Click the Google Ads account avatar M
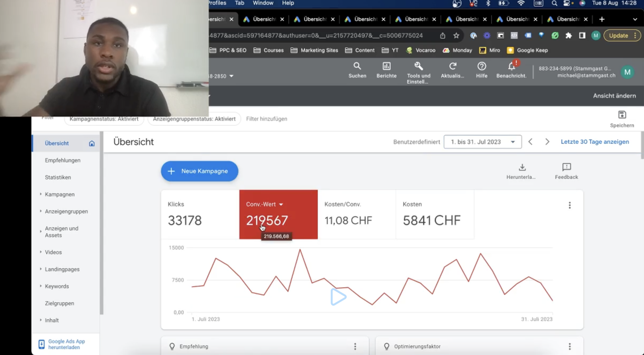Screen dimensions: 644x355 coord(627,72)
